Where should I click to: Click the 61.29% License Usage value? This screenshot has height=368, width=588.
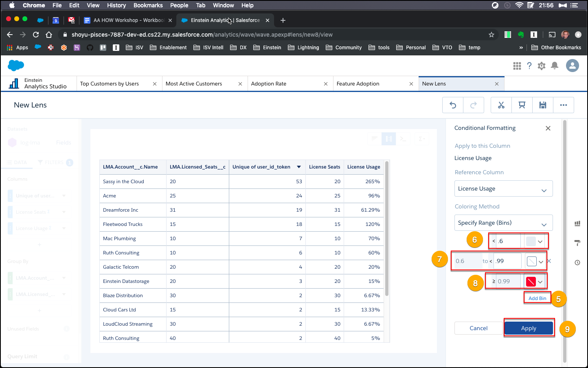tap(371, 210)
